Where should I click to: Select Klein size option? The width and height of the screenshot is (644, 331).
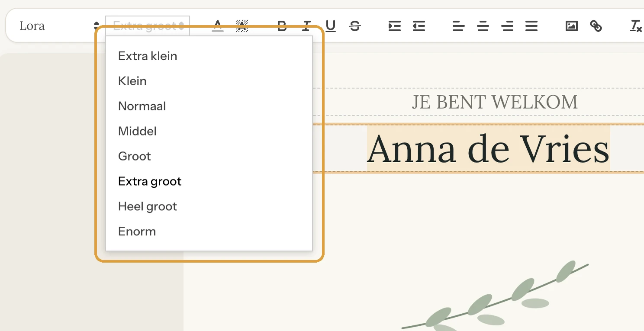(x=209, y=81)
